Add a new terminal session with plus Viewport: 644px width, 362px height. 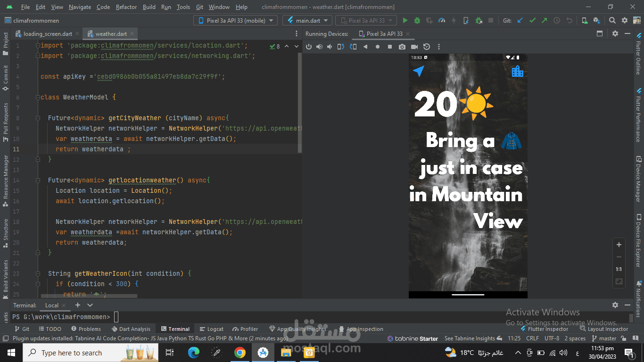(78, 305)
